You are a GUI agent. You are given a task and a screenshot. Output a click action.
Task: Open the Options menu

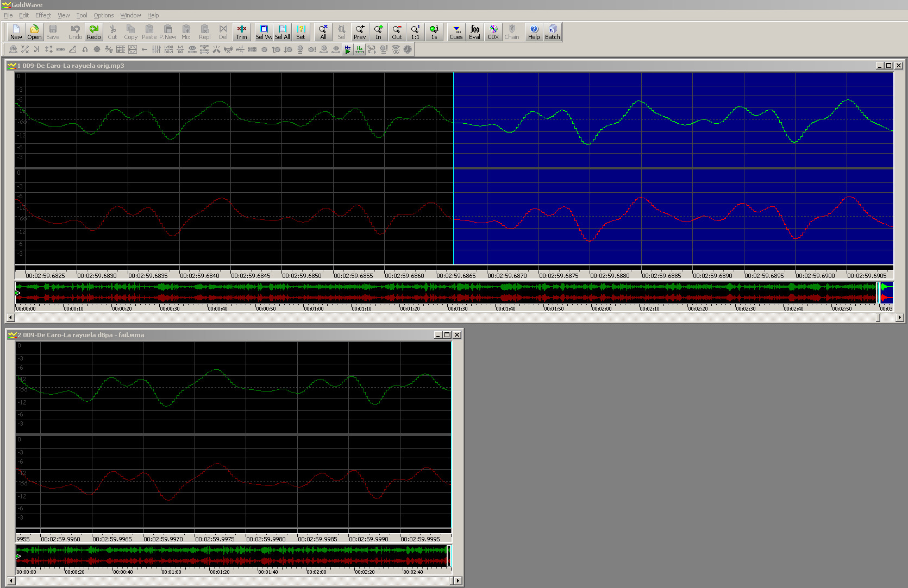[x=104, y=15]
